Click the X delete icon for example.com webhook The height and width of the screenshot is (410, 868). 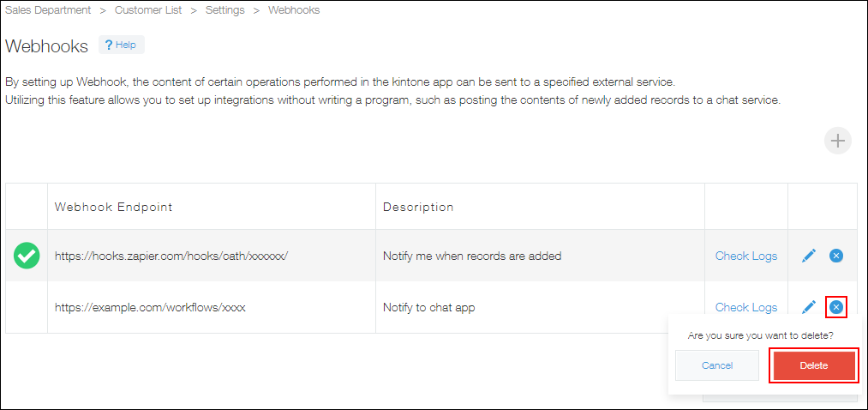tap(836, 307)
